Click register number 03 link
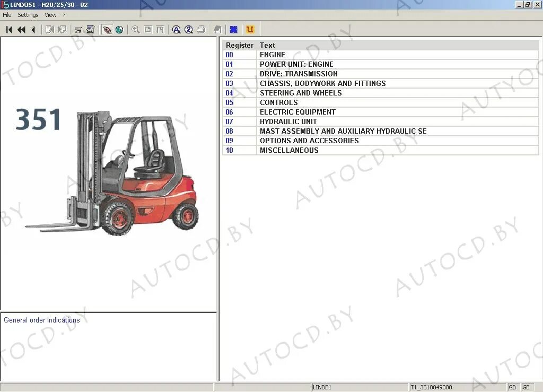Image resolution: width=543 pixels, height=392 pixels. (229, 83)
